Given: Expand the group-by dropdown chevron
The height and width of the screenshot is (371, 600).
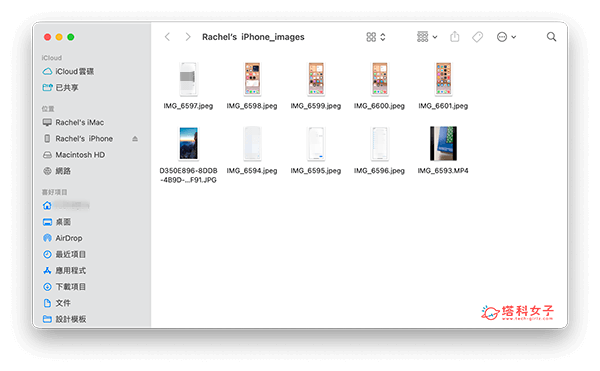Looking at the screenshot, I should 435,37.
